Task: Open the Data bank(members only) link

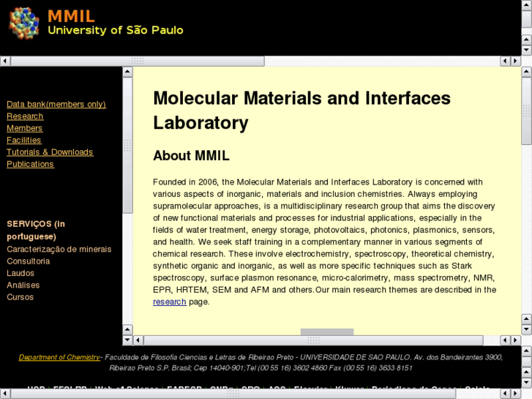Action: click(56, 104)
